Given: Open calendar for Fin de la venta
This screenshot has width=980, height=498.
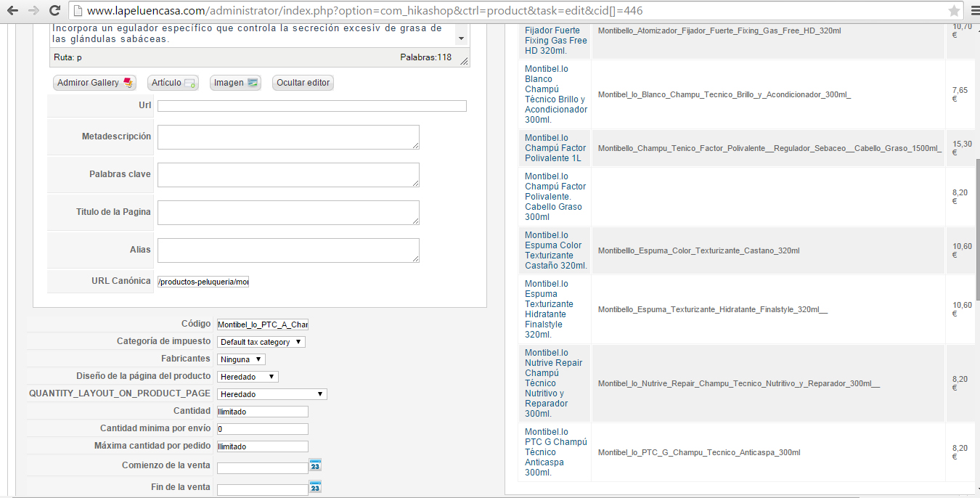Looking at the screenshot, I should point(315,487).
